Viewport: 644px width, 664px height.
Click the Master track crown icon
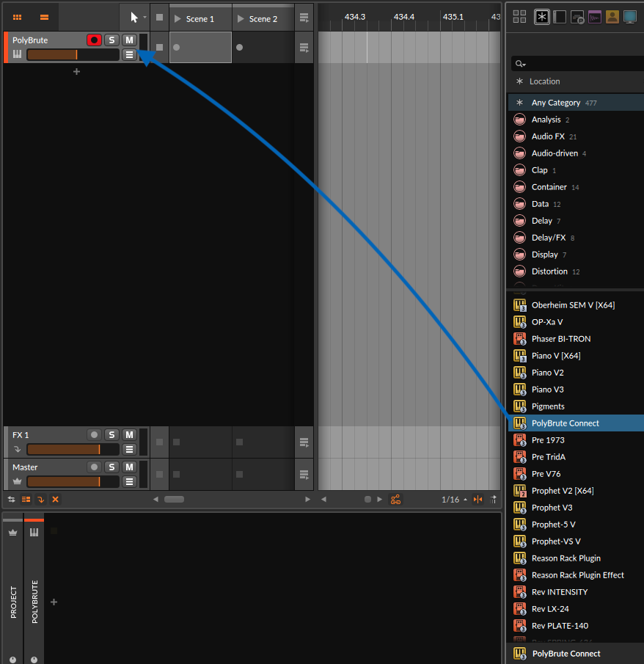[17, 481]
